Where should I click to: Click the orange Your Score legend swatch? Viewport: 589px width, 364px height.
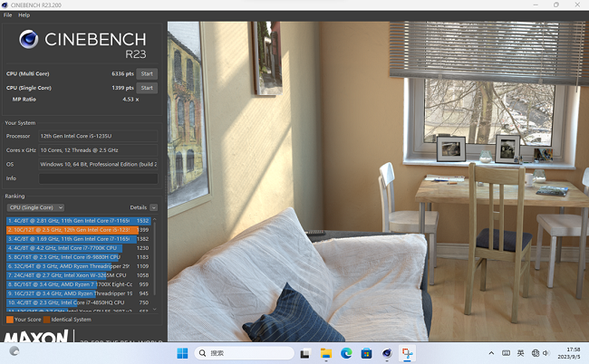pos(9,320)
